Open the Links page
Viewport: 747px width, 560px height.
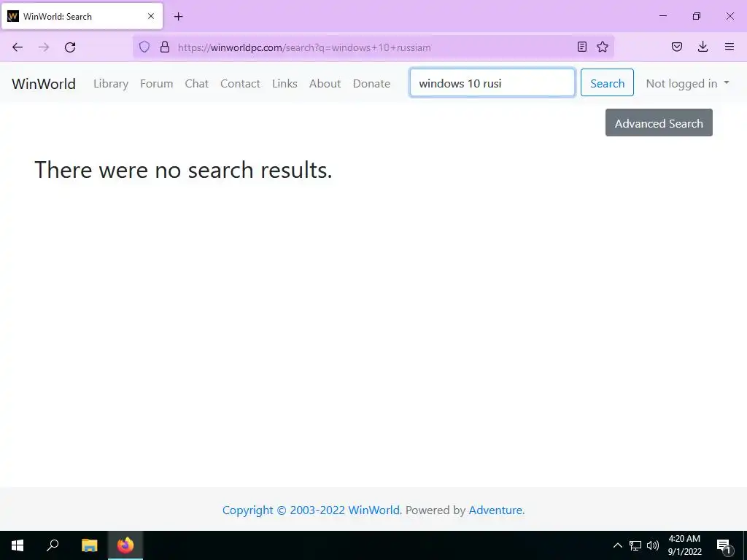pos(285,84)
